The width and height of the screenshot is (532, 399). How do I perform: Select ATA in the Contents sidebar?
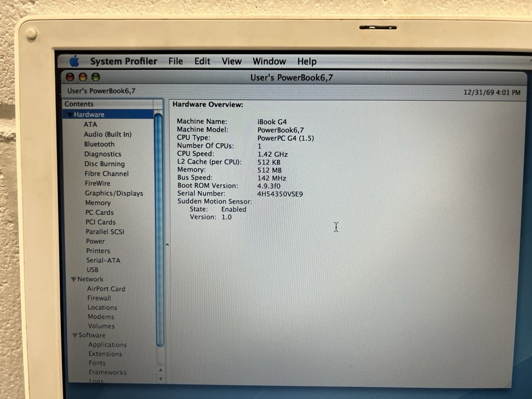(x=90, y=124)
